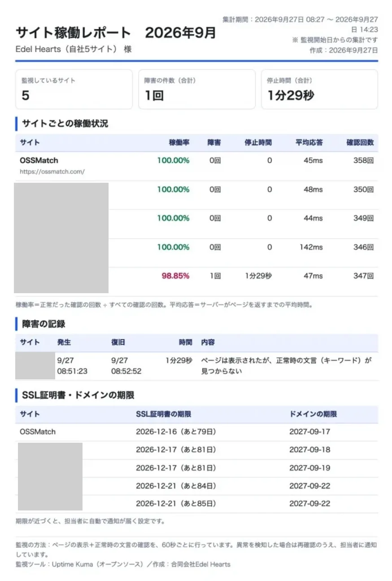Select the 347回 check count
Screen dimensions: 392x581
(363, 276)
